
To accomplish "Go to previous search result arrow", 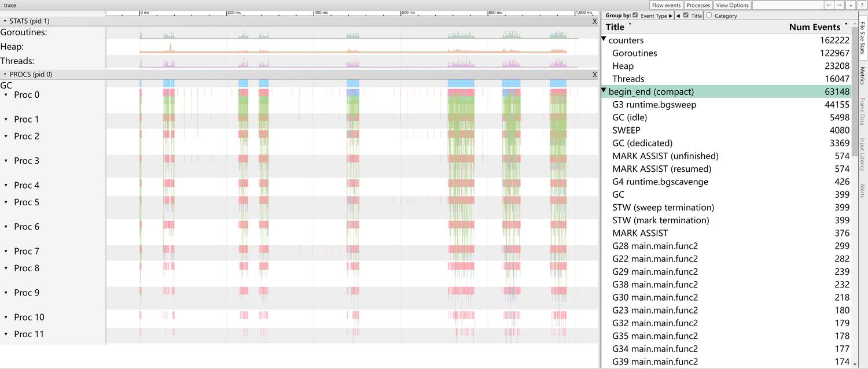I will tap(829, 5).
